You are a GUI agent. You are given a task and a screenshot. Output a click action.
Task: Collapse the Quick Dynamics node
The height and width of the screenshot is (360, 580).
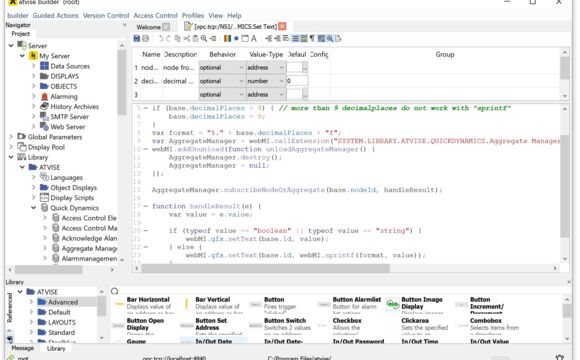click(x=33, y=208)
